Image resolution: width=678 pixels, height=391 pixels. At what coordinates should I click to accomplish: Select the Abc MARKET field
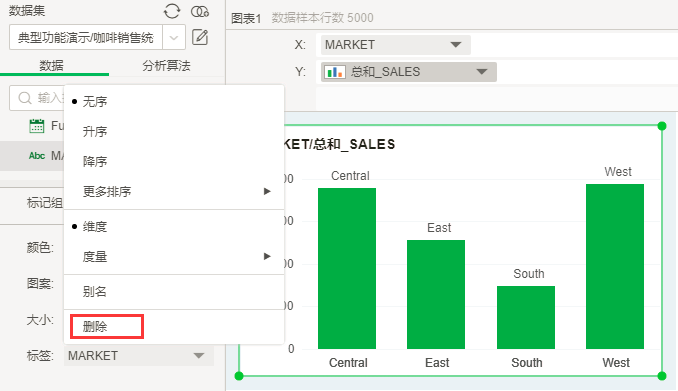(32, 156)
